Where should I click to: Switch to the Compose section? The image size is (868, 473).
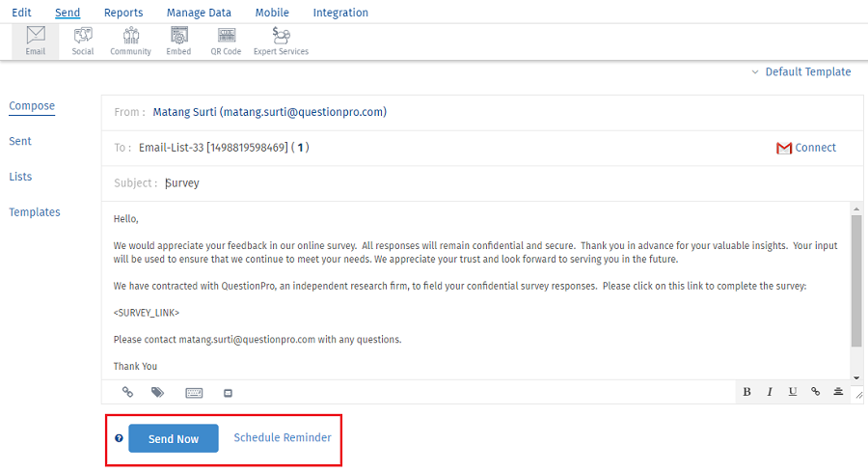[32, 106]
